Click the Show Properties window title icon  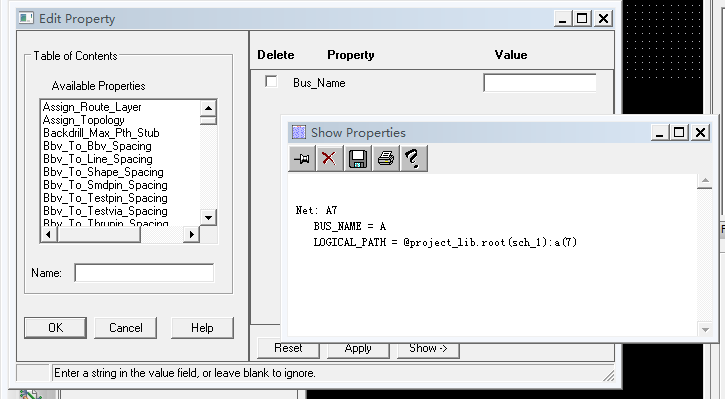299,133
